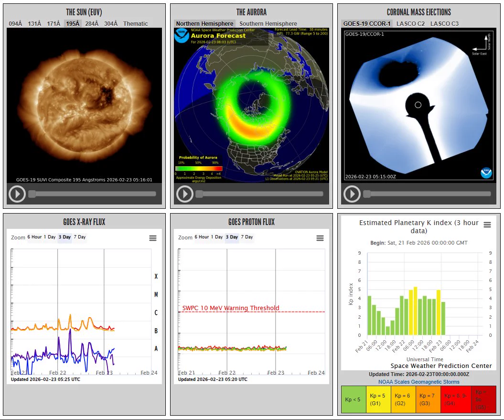Click the CME animation timeline slider
The height and width of the screenshot is (420, 504).
pos(427,194)
